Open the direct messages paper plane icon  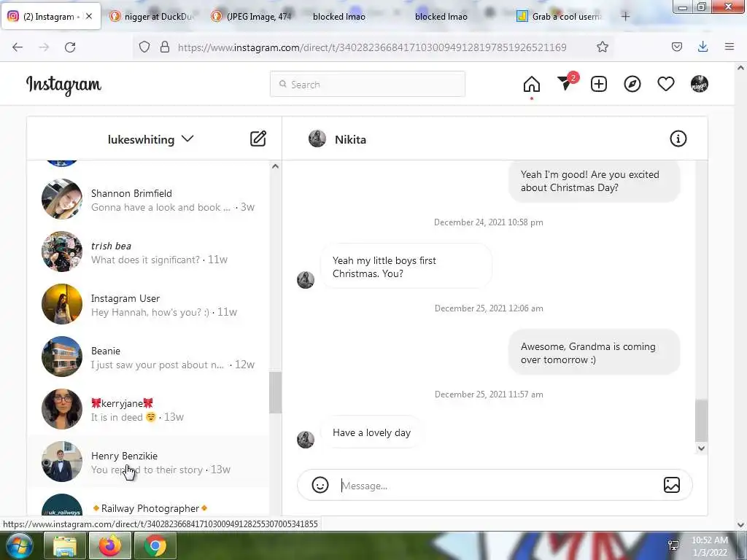(567, 82)
